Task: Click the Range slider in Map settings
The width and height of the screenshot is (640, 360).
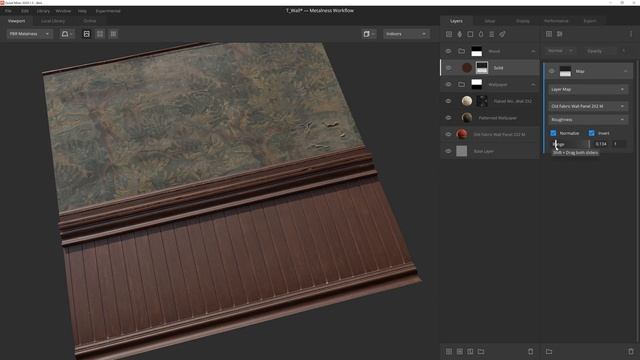Action: pos(570,144)
